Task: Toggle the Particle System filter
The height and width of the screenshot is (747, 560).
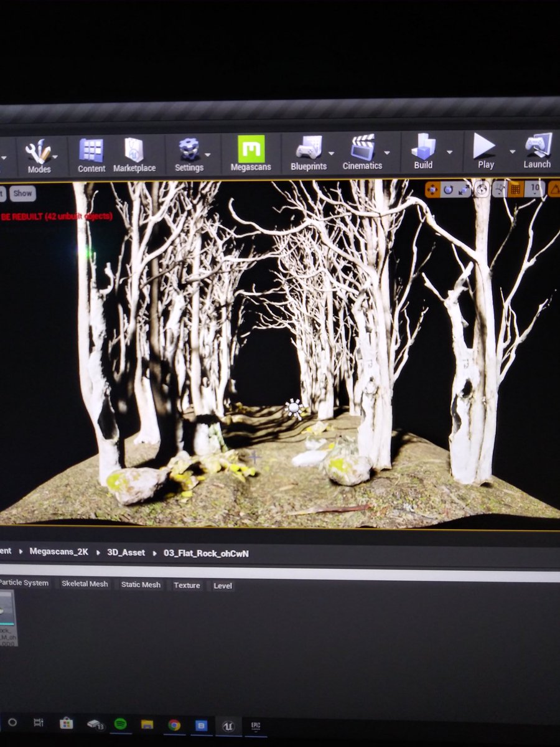Action: tap(24, 583)
